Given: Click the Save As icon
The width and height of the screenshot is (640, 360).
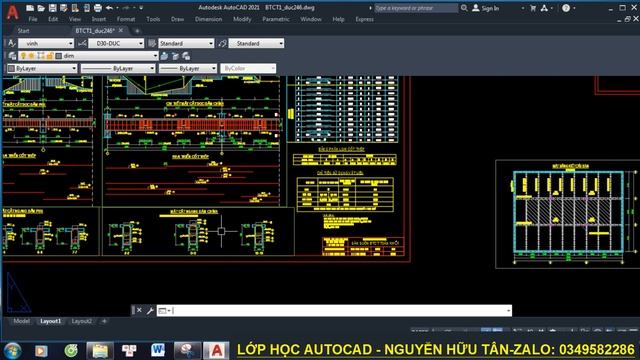Looking at the screenshot, I should click(64, 8).
